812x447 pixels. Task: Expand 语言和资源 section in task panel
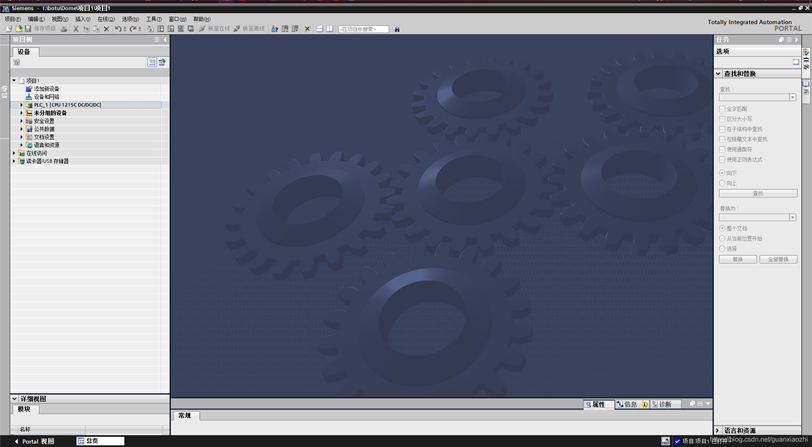tap(719, 430)
